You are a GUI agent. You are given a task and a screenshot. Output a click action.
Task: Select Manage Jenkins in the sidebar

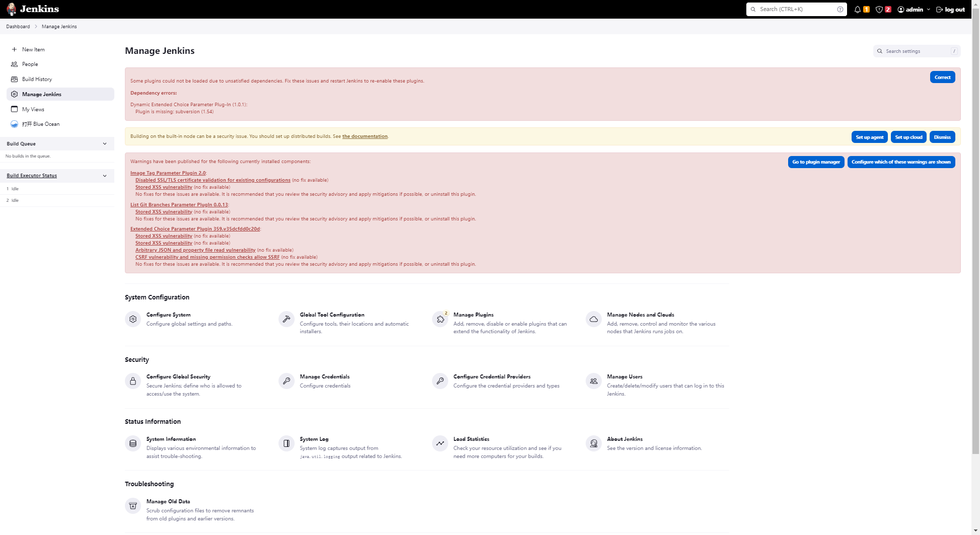(60, 94)
